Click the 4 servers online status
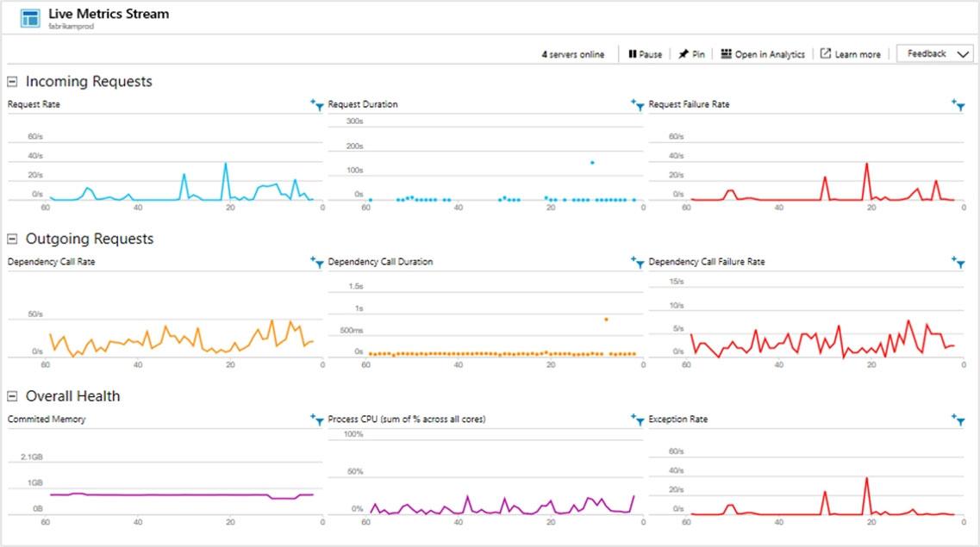The height and width of the screenshot is (547, 980). (572, 54)
